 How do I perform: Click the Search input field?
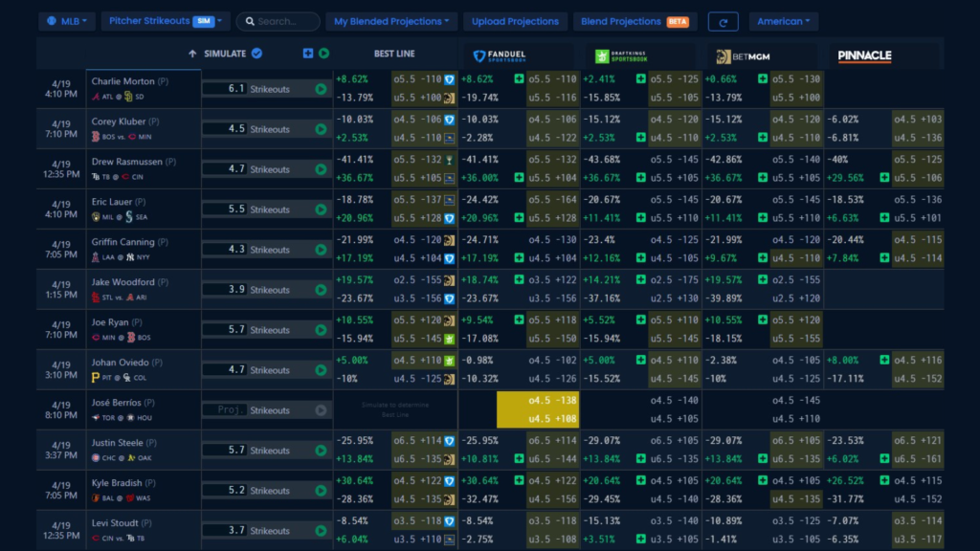278,21
